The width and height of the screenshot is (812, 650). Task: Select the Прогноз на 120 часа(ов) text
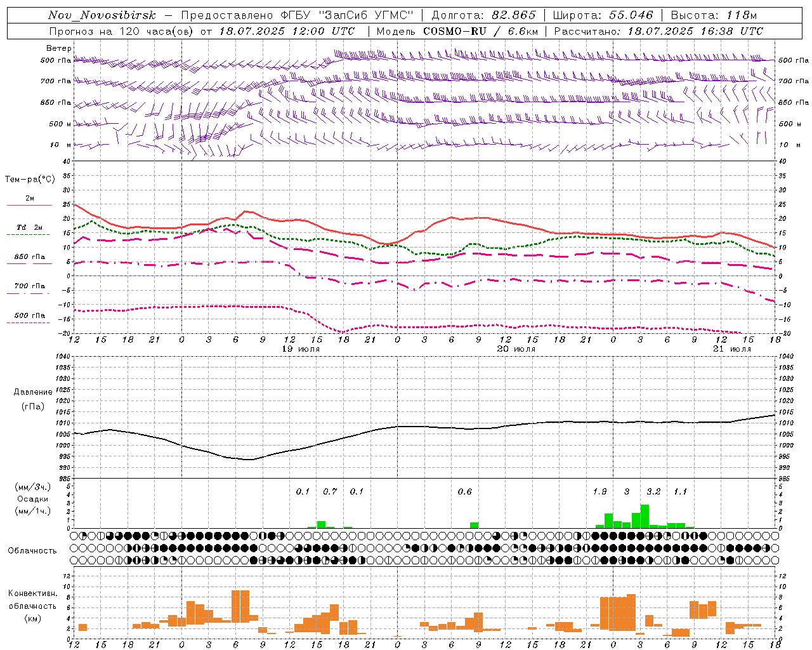click(x=122, y=31)
